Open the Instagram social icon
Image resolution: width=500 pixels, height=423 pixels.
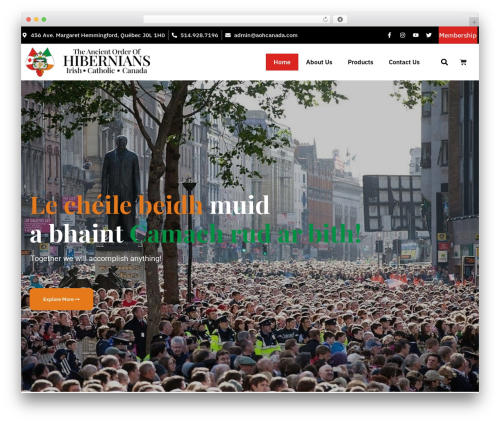click(x=402, y=35)
